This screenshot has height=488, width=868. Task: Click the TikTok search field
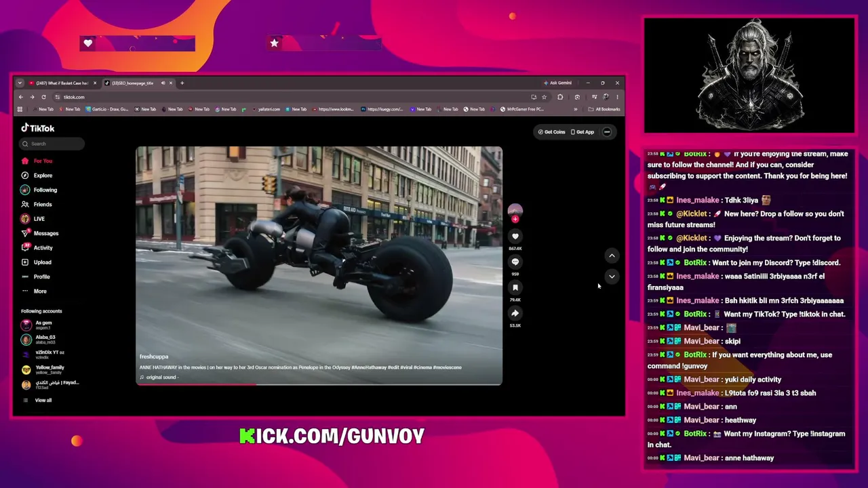click(x=52, y=144)
